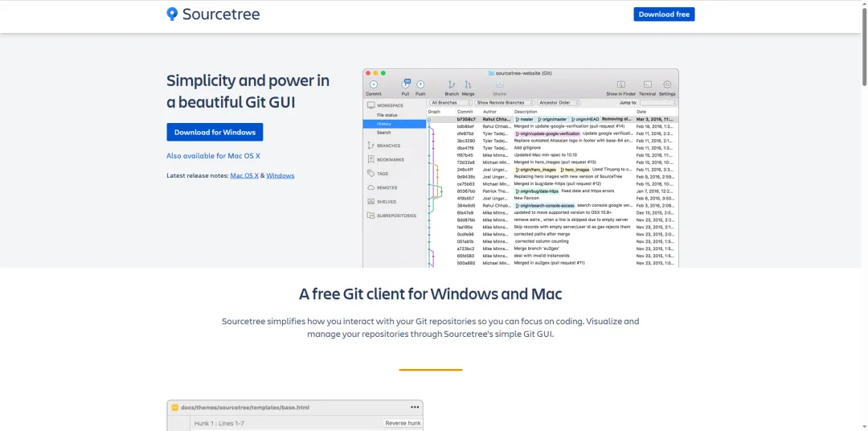The height and width of the screenshot is (431, 868).
Task: Click the Download for Windows button
Action: coord(215,133)
